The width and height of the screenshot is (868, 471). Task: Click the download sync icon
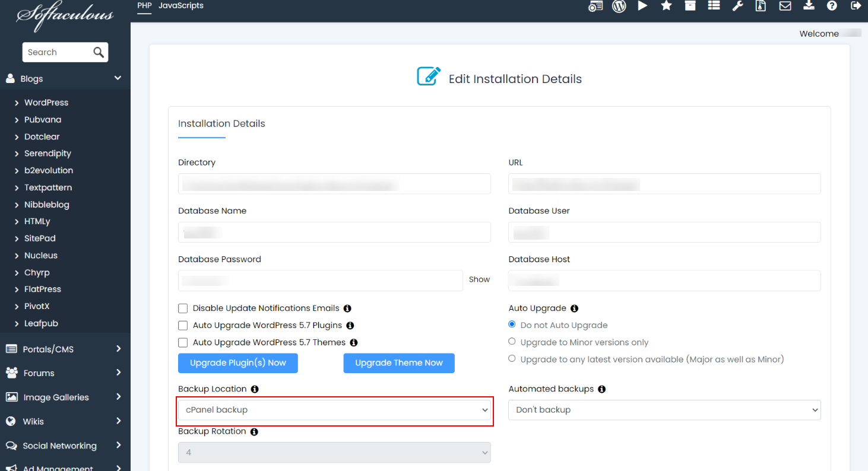[x=809, y=6]
